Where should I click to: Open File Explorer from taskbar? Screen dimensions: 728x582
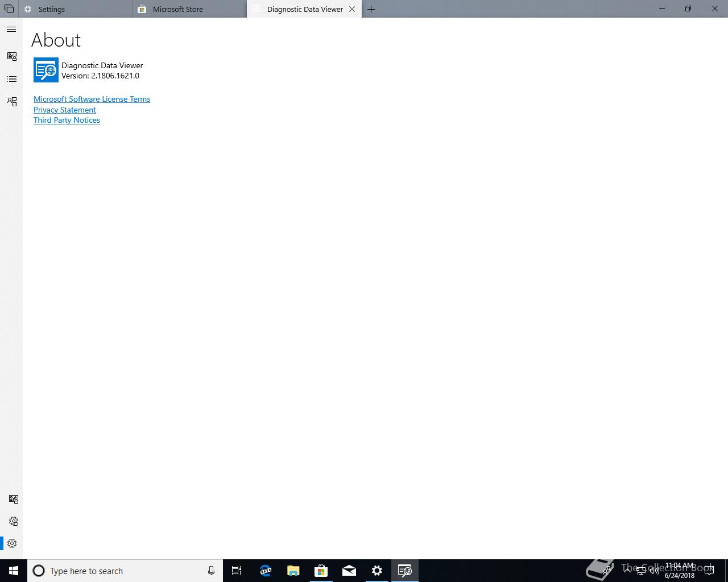pos(293,571)
